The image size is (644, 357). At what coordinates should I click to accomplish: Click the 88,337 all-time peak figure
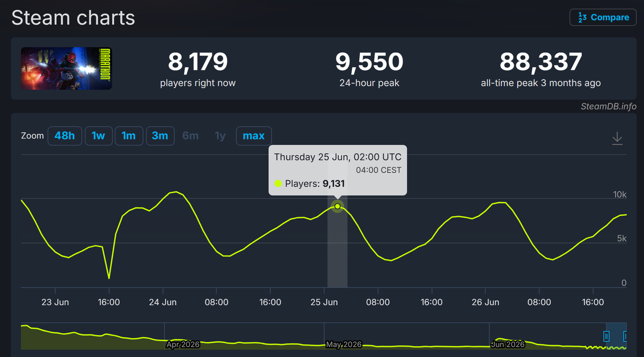[x=541, y=62]
